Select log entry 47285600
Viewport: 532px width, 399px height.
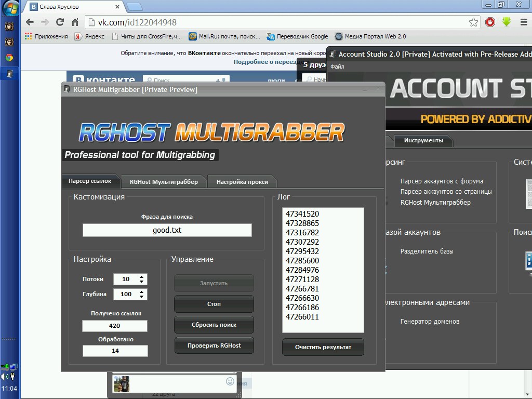(x=302, y=261)
